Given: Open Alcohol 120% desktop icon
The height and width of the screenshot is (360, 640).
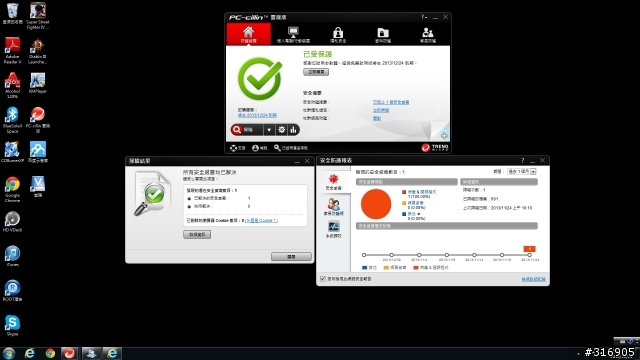Looking at the screenshot, I should click(x=12, y=85).
